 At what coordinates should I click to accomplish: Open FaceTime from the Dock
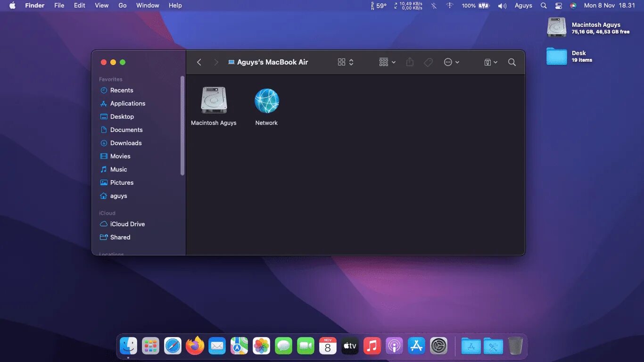point(305,346)
